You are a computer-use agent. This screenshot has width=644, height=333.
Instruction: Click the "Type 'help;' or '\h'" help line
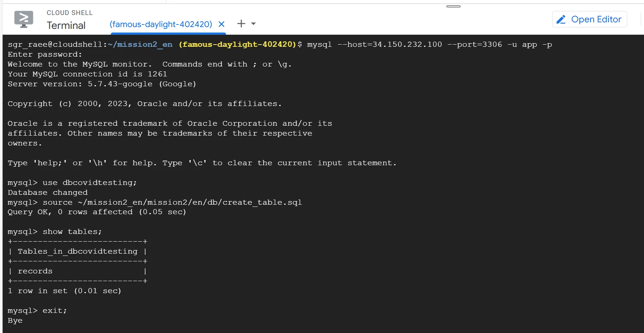coord(202,163)
